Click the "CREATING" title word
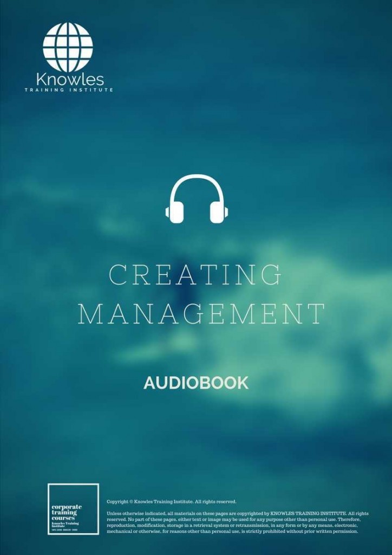The width and height of the screenshot is (392, 555). click(x=195, y=275)
